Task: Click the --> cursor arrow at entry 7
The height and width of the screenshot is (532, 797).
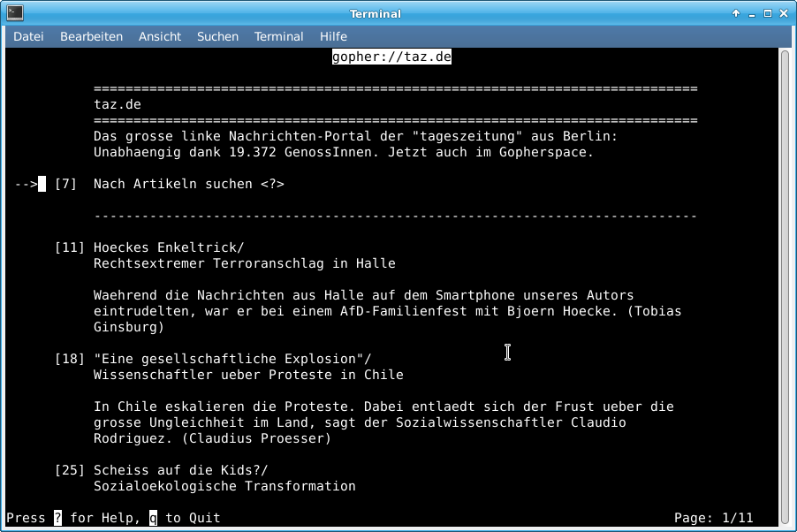Action: 27,184
